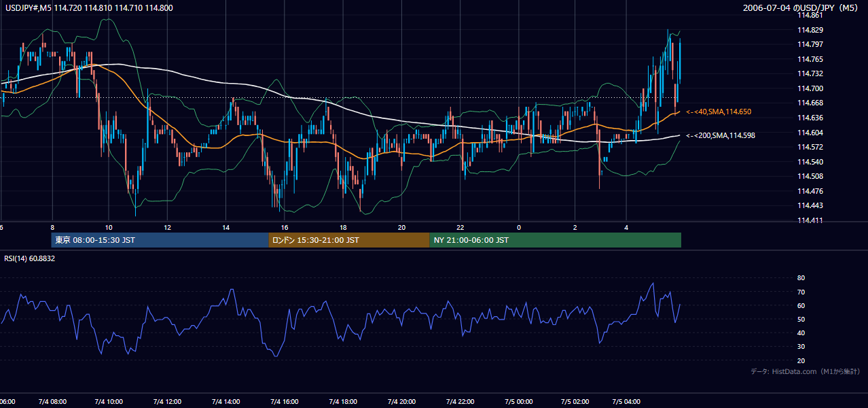Click RSI axis level 60
The width and height of the screenshot is (868, 408).
[801, 305]
